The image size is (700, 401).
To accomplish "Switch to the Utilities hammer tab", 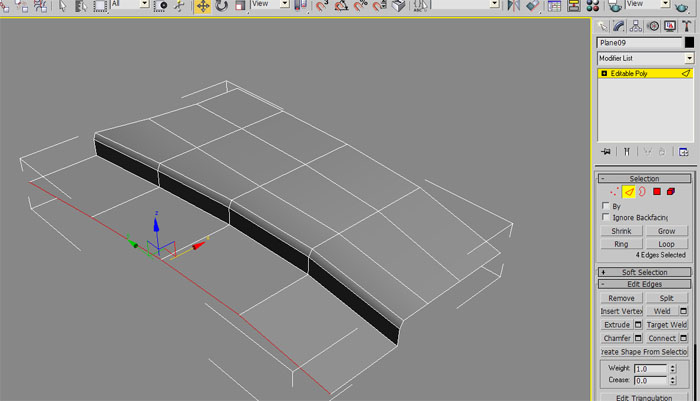I will [687, 26].
